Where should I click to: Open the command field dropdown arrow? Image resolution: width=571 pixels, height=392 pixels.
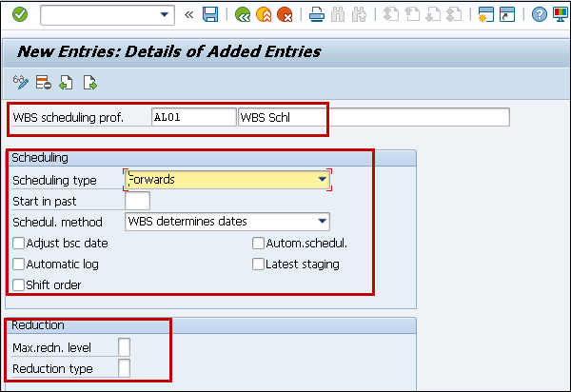[165, 15]
